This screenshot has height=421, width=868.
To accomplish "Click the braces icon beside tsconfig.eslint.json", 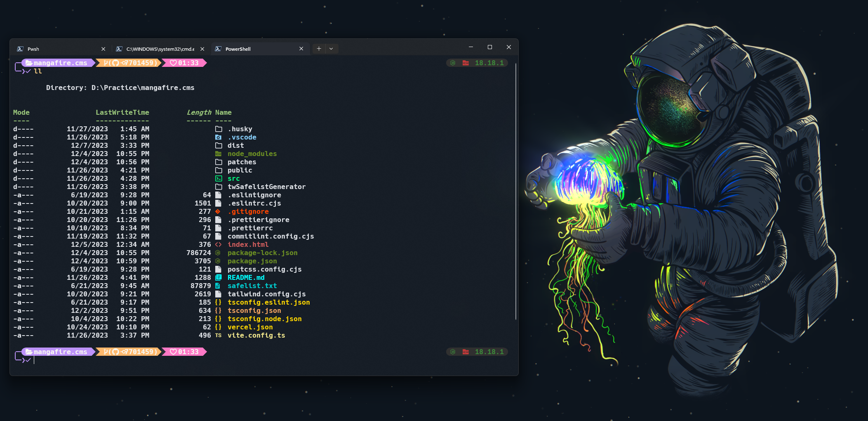I will point(218,303).
